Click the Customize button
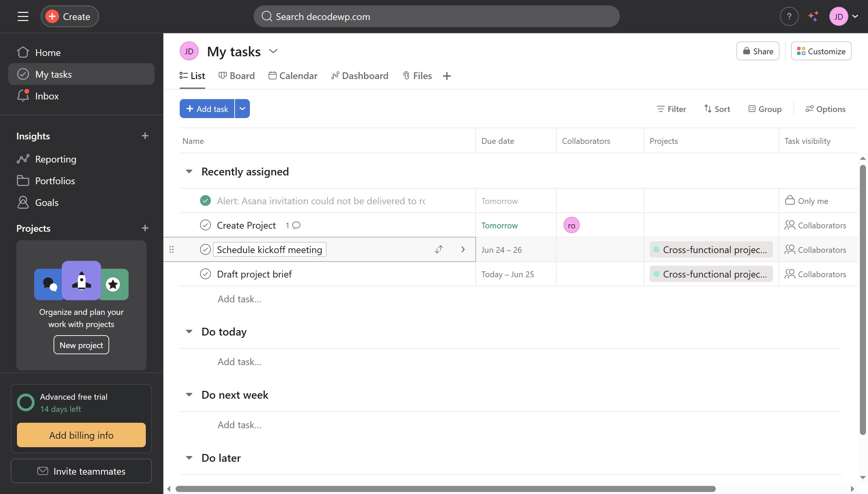 click(821, 51)
